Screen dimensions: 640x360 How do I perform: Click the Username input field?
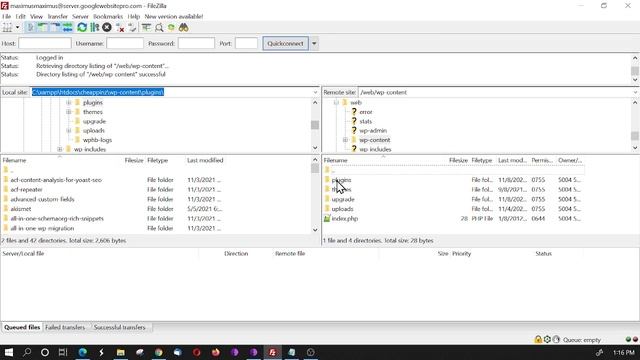(x=125, y=43)
